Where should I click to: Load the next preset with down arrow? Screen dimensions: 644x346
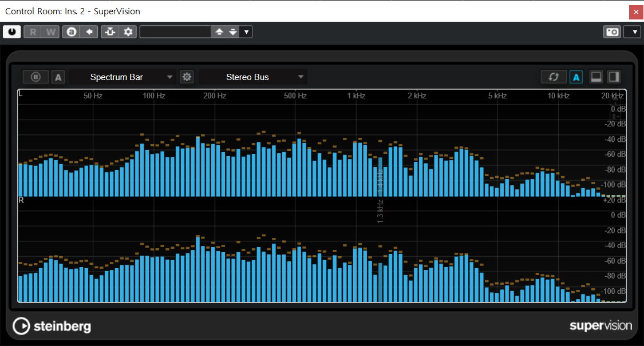point(232,32)
